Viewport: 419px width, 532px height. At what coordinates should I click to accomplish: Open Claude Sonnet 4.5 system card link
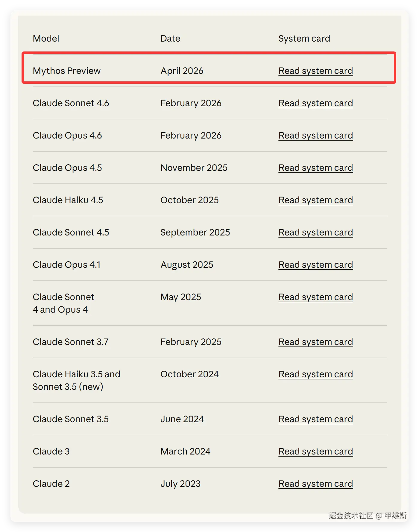315,232
